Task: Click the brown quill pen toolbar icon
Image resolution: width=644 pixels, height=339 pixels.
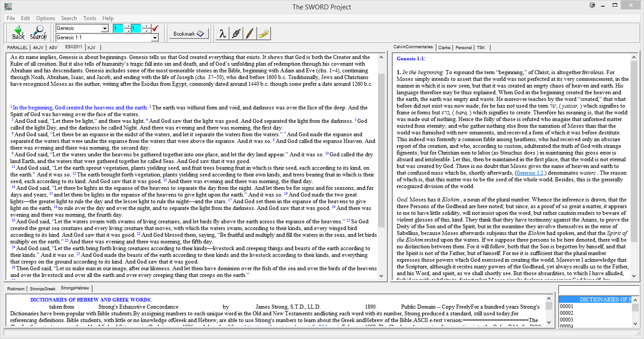Action: 250,33
